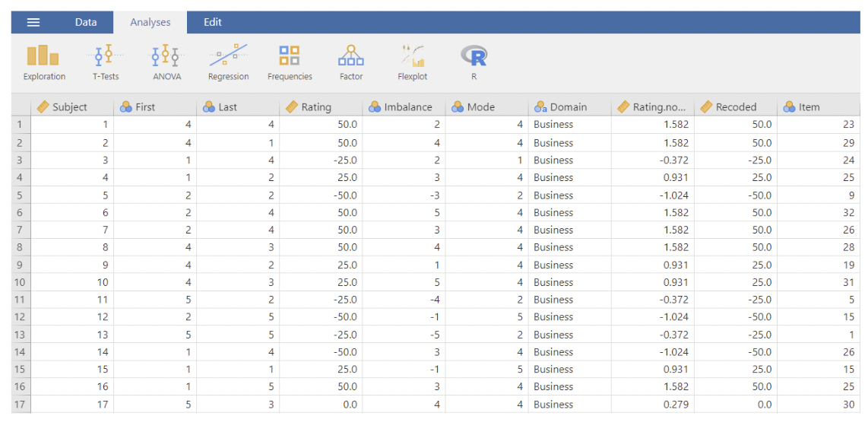
Task: Open the Exploration analysis menu
Action: pos(44,62)
